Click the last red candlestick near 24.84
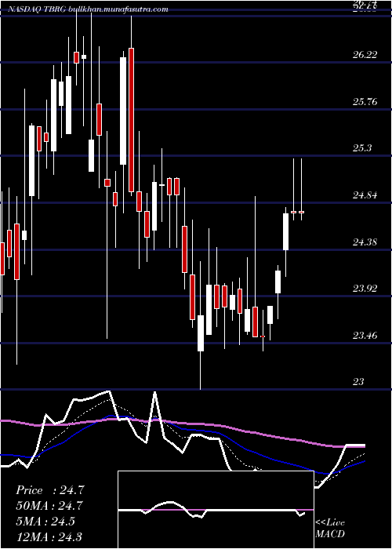 [x=301, y=213]
